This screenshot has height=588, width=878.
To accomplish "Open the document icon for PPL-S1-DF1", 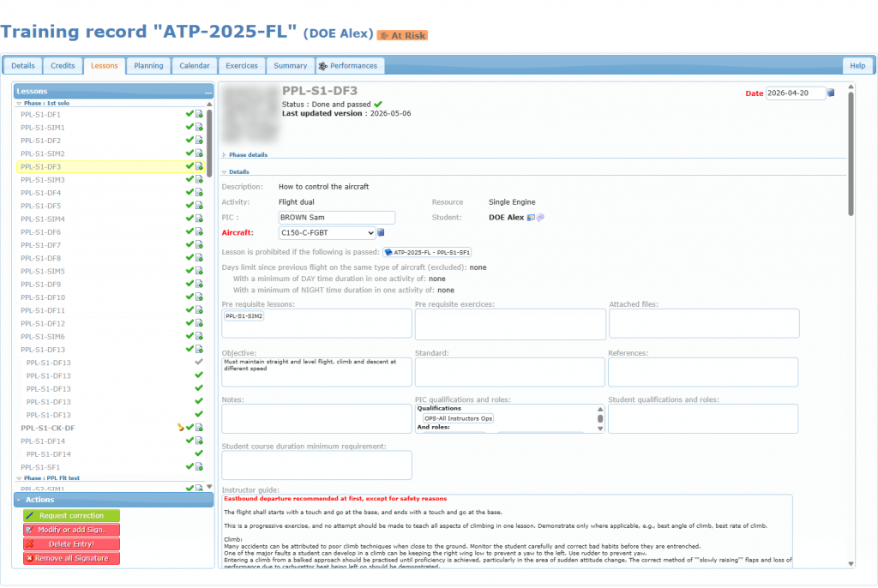I will (x=199, y=114).
